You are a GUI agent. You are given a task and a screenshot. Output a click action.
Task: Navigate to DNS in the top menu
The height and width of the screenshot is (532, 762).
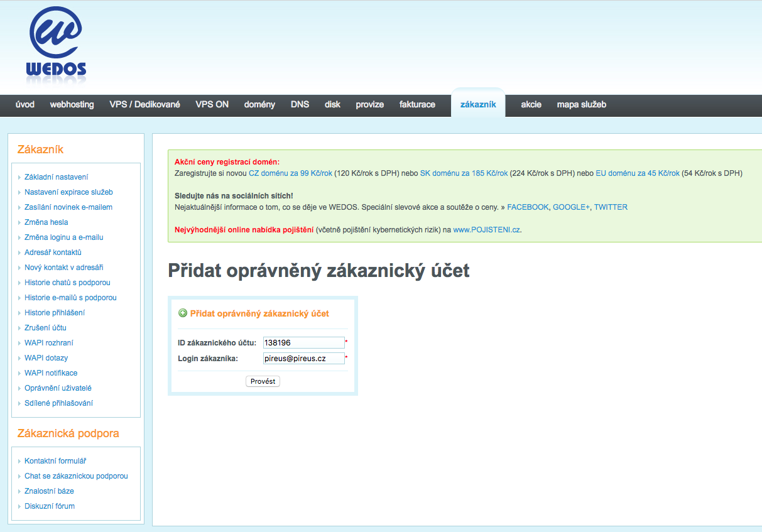point(300,105)
